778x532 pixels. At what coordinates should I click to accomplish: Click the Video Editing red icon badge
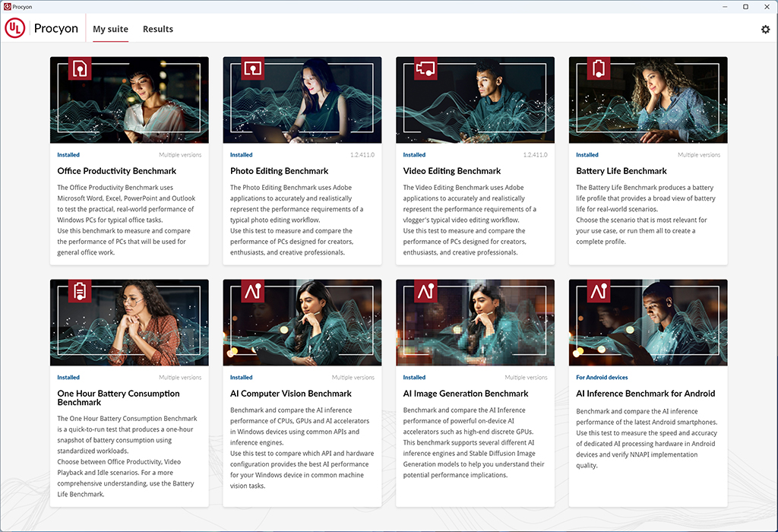click(x=425, y=68)
